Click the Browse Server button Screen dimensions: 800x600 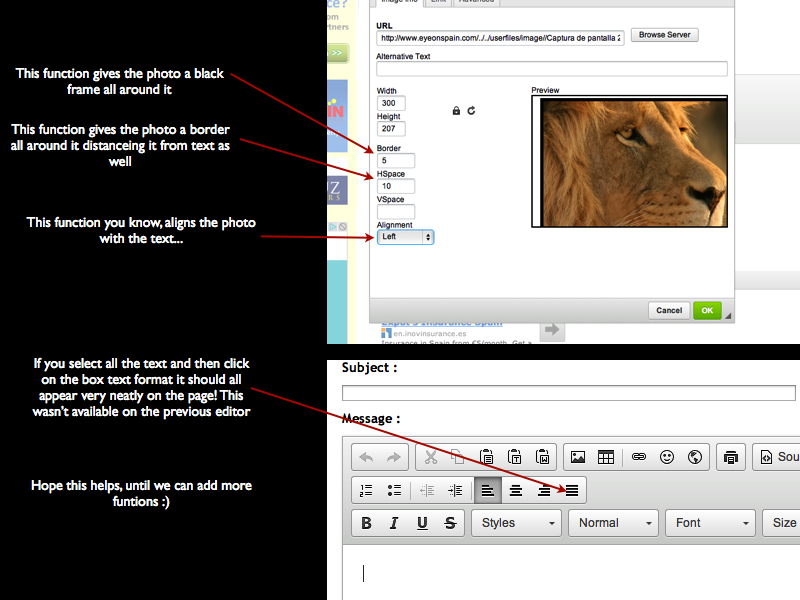click(664, 35)
